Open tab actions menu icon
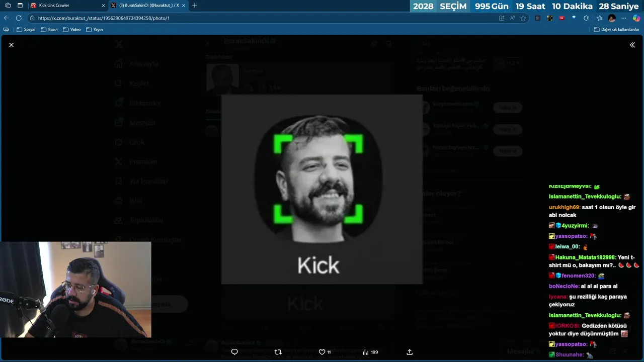This screenshot has width=644, height=362. coord(20,5)
